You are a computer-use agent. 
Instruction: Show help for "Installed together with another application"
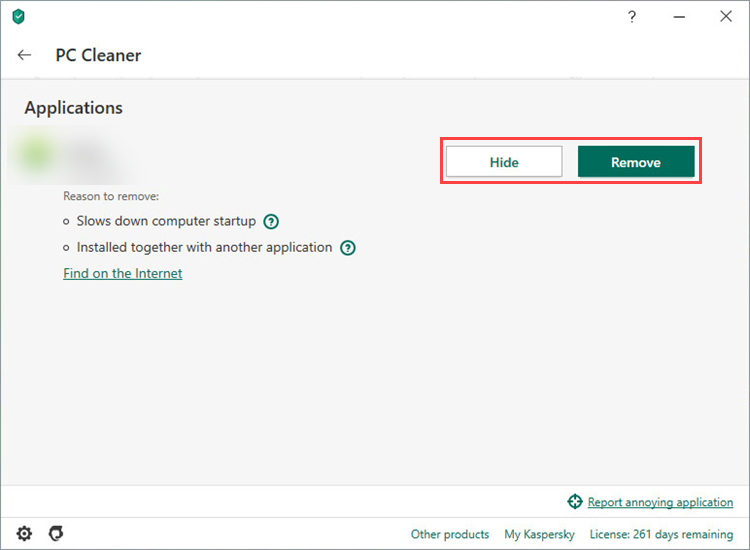point(347,247)
